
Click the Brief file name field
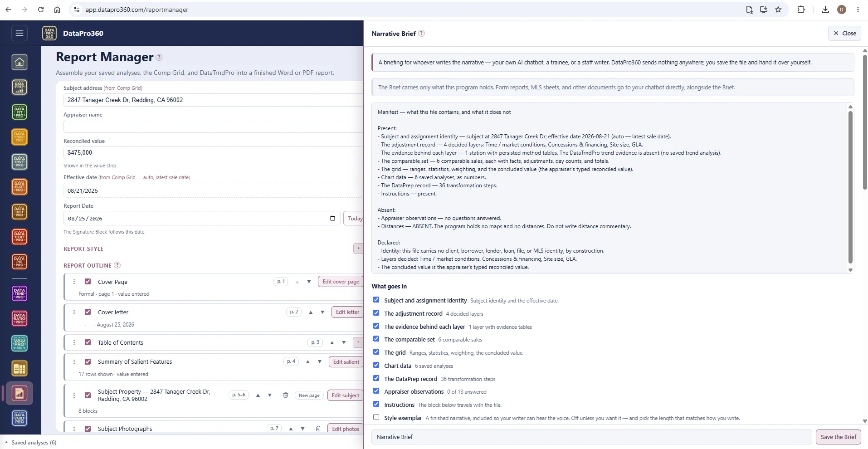click(x=591, y=437)
